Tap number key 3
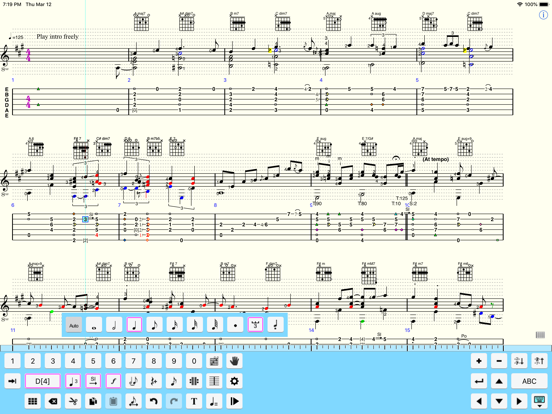Viewport: 552px width, 414px height. pos(53,361)
